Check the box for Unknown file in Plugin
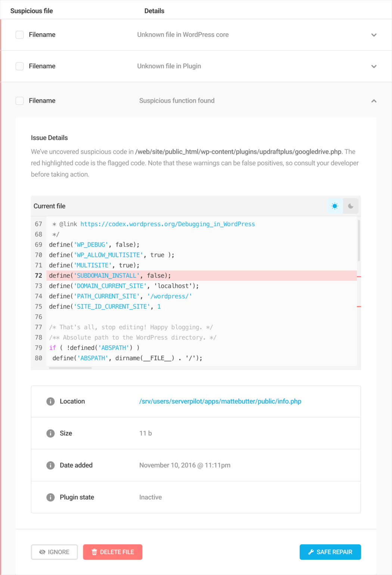The height and width of the screenshot is (575, 392). click(20, 66)
